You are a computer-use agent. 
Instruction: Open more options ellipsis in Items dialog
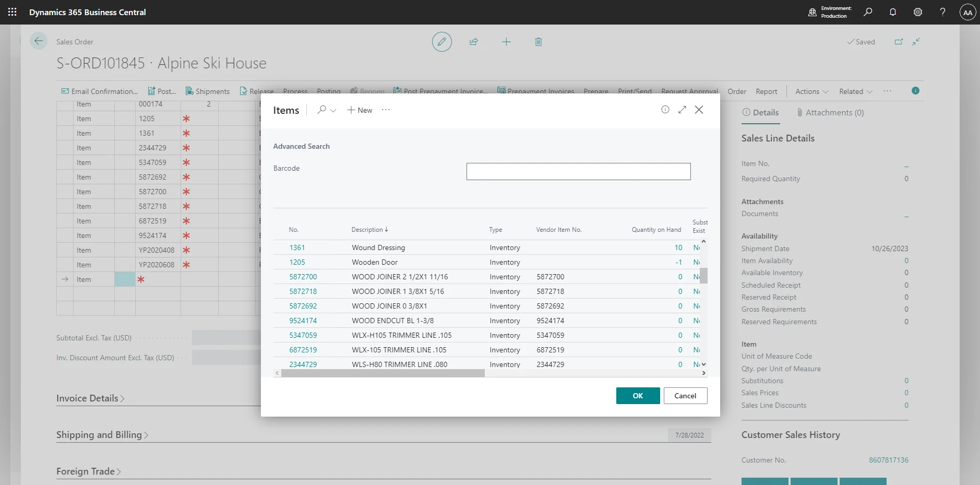(386, 110)
